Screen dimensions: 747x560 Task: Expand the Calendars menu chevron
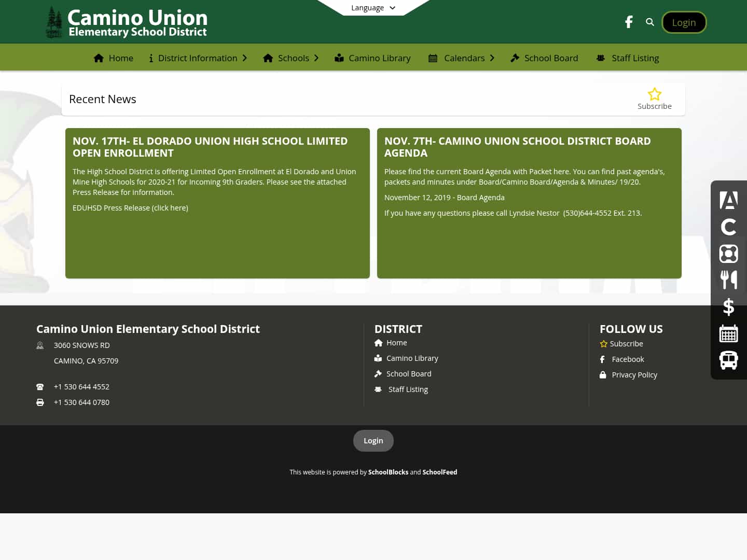pyautogui.click(x=492, y=58)
